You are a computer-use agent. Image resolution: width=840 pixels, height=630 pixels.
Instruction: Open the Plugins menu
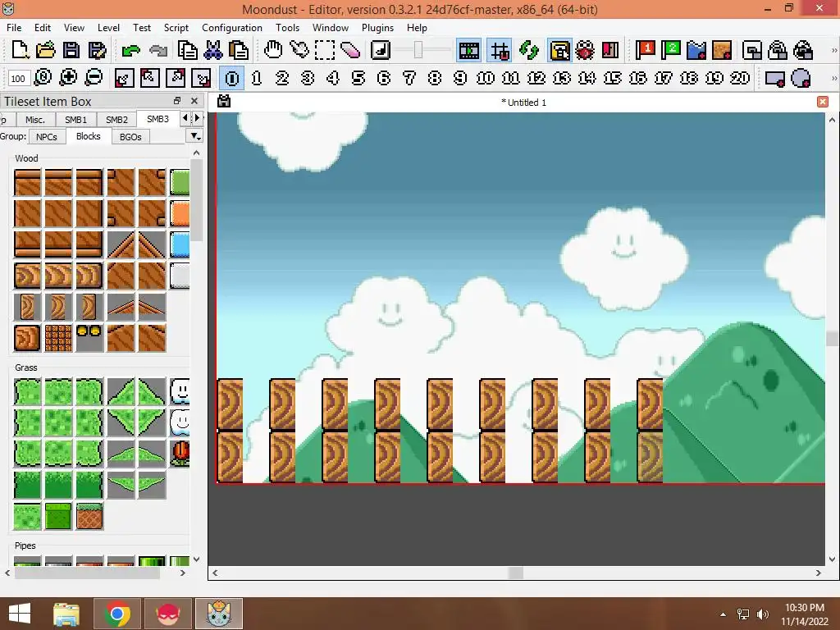tap(377, 27)
